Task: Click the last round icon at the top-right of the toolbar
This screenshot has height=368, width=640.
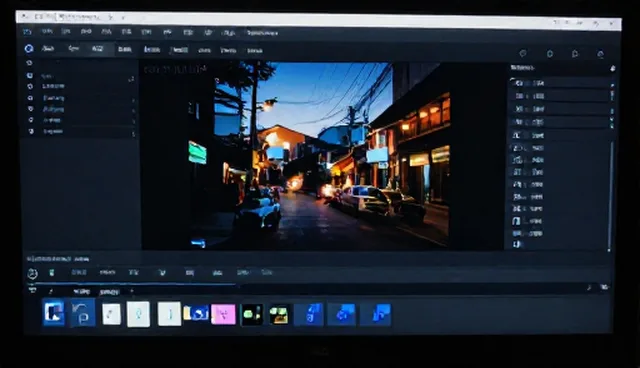Action: click(600, 54)
